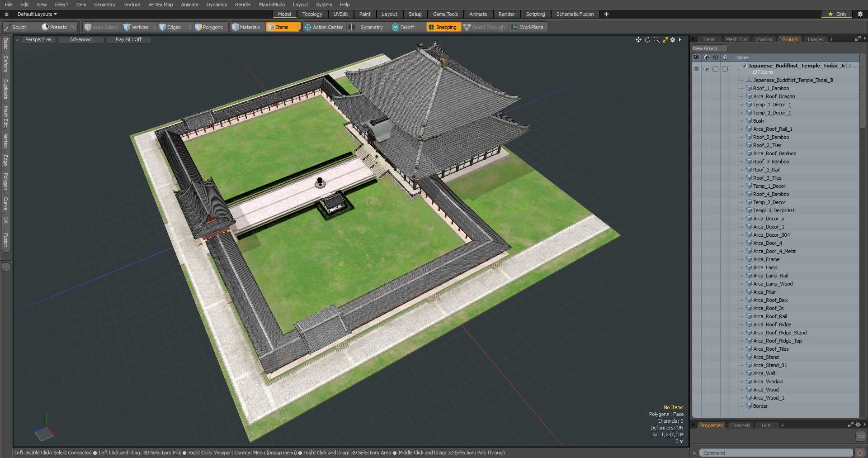The width and height of the screenshot is (868, 458).
Task: Switch to the Mesh Ops panel tab
Action: click(x=736, y=39)
